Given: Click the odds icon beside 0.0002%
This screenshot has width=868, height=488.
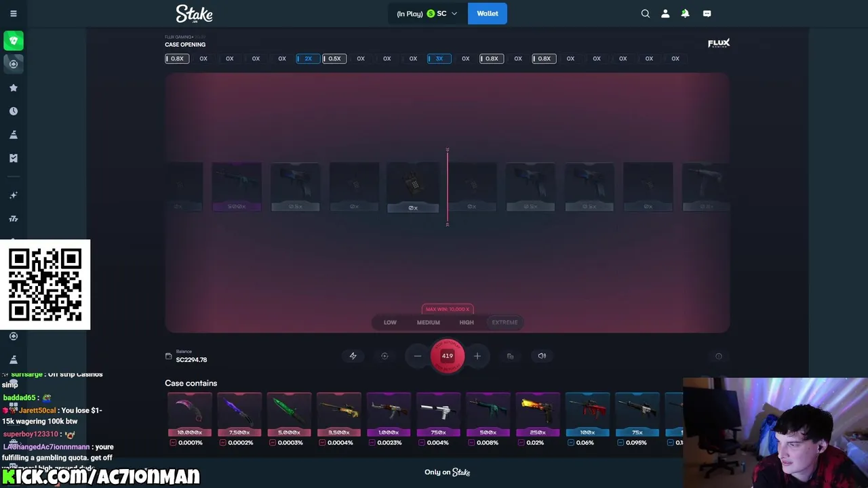Looking at the screenshot, I should 222,443.
